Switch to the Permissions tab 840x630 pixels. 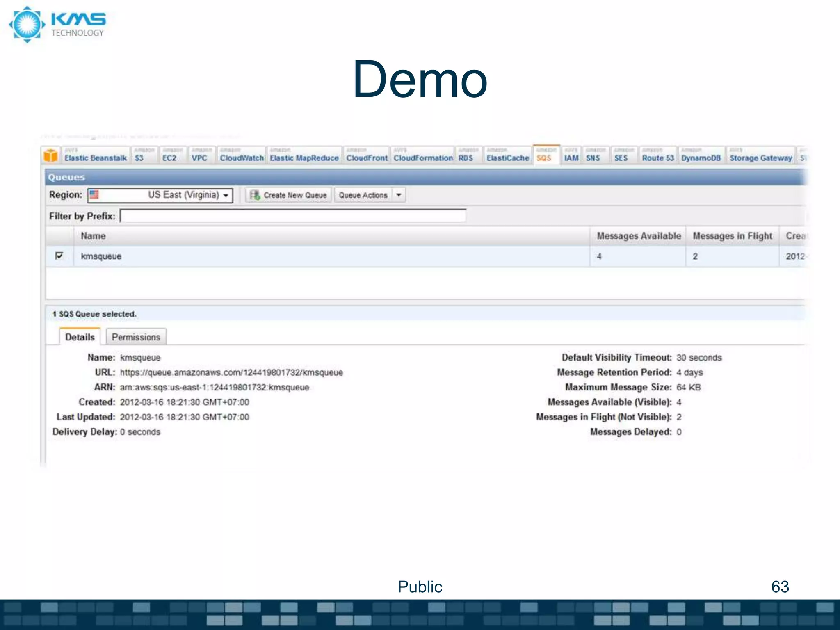(136, 337)
